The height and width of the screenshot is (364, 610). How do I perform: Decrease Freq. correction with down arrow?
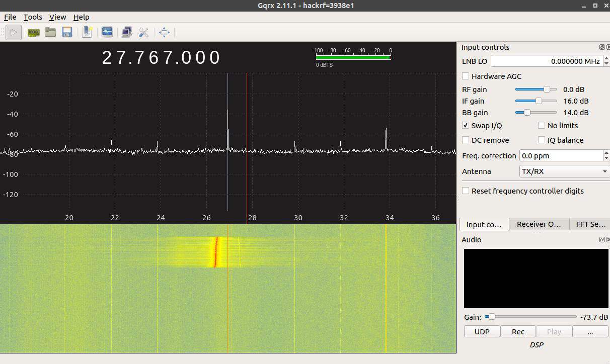coord(606,158)
